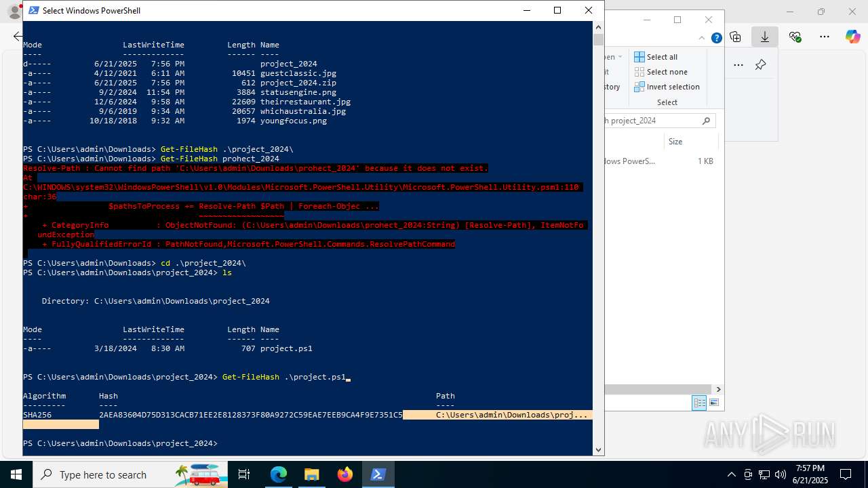Open Edge downloads button
The width and height of the screenshot is (868, 488).
coord(765,37)
